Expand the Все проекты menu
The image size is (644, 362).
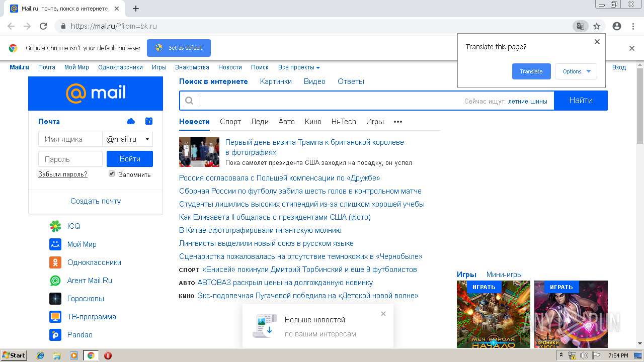(299, 67)
